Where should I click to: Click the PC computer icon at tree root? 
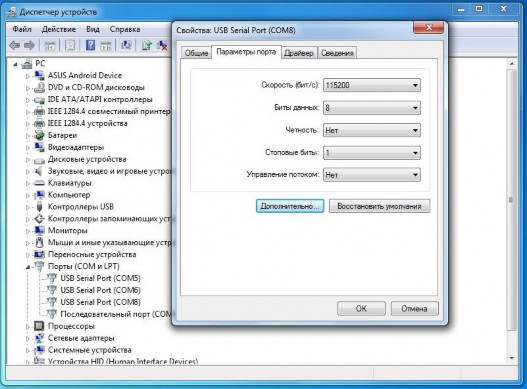tap(27, 64)
